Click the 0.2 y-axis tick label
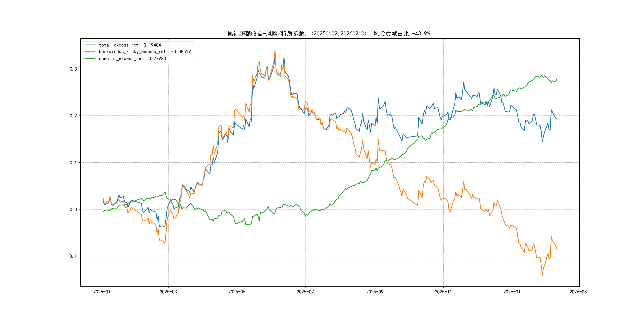Viewport: 644px width, 322px height. pos(73,116)
